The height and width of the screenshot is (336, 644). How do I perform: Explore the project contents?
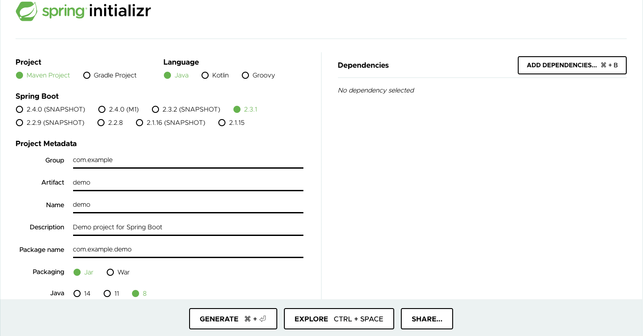pos(339,319)
